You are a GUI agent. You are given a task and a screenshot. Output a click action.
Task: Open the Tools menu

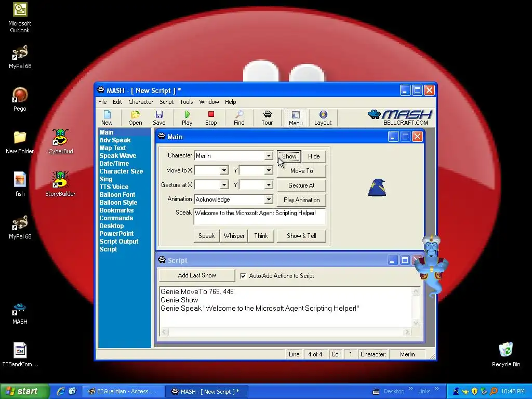coord(187,102)
